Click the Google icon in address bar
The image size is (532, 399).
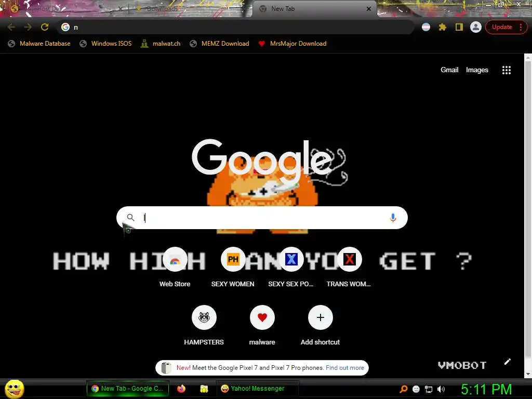[65, 27]
